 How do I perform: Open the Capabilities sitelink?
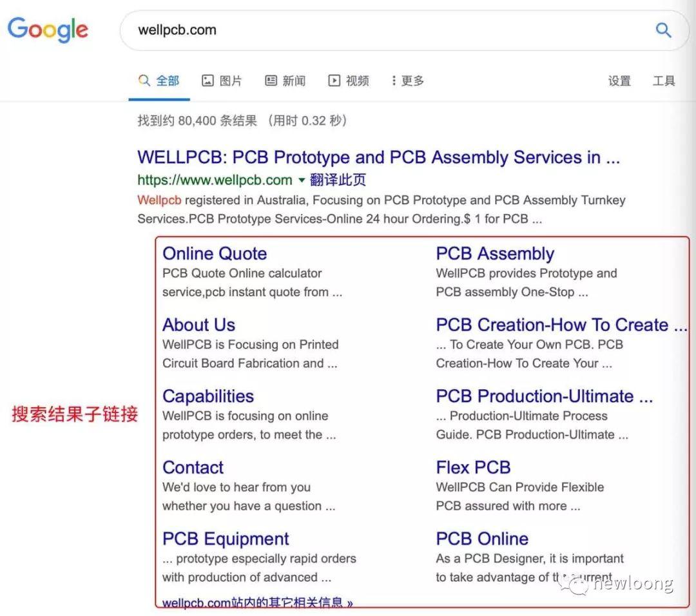coord(208,396)
